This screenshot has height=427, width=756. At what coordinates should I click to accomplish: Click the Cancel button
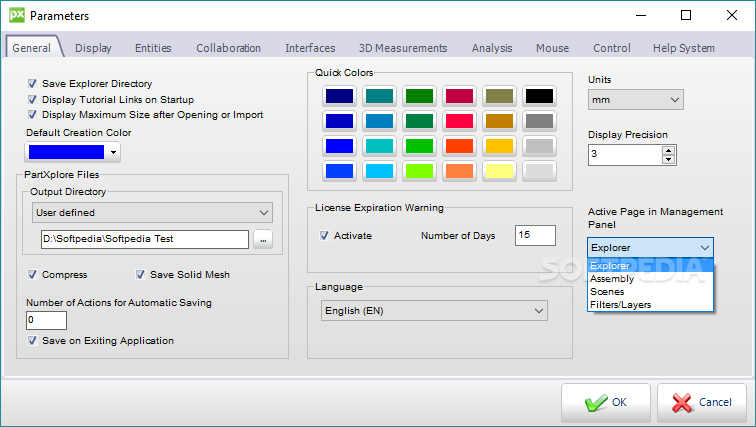702,402
